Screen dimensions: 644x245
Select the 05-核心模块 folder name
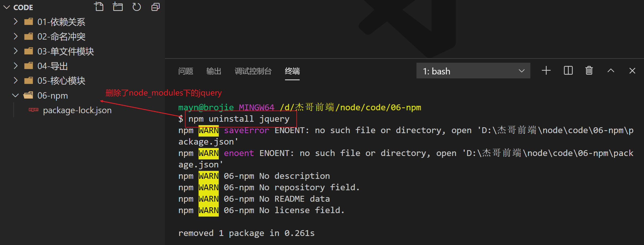(x=61, y=81)
